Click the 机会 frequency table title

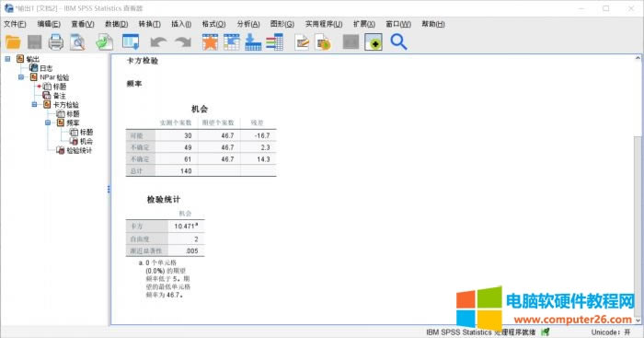(200, 109)
